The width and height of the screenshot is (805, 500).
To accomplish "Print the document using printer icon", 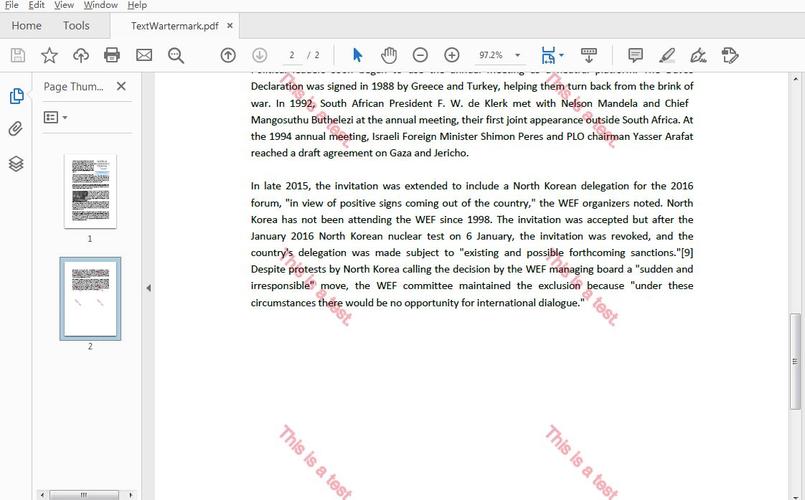I will (x=112, y=55).
